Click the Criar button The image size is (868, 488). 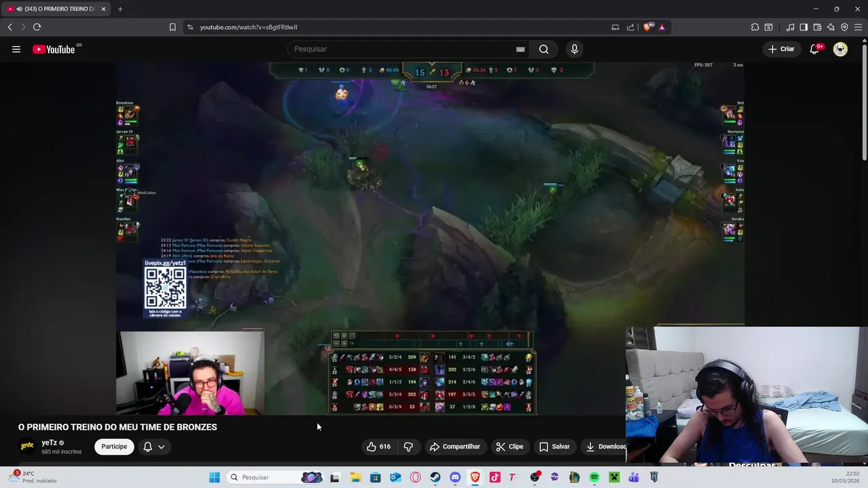[x=781, y=49]
